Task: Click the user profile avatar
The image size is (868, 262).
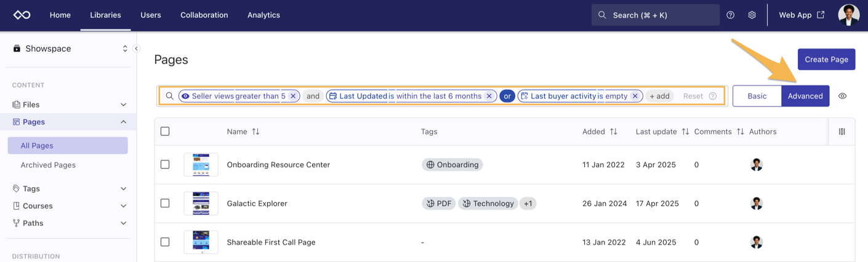Action: pyautogui.click(x=848, y=15)
